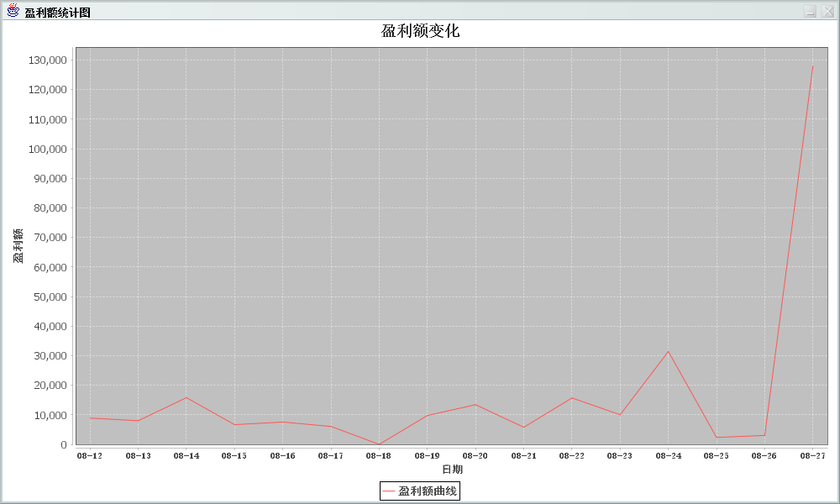Click the 70,000 y-axis value
This screenshot has width=840, height=504.
[50, 237]
